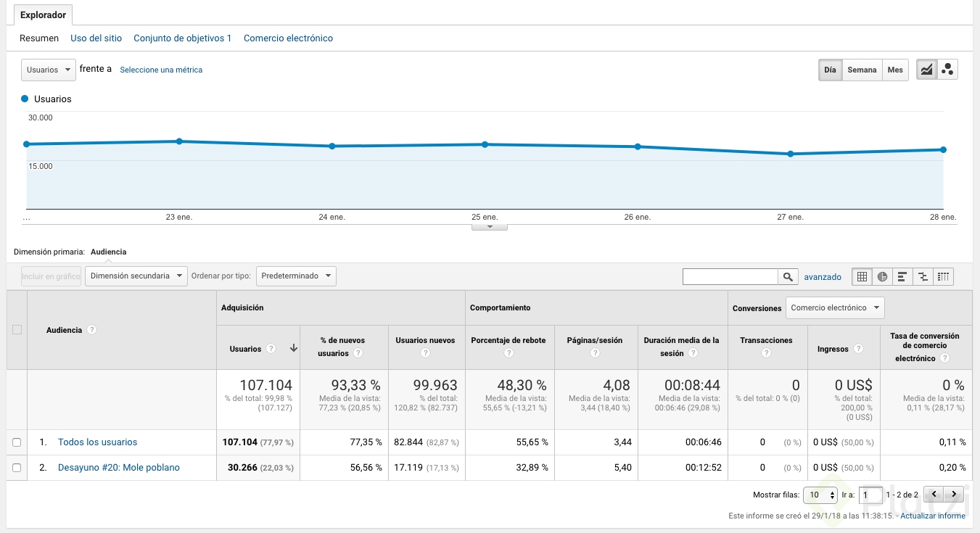Open help icon beside Usuarios column header

click(271, 349)
